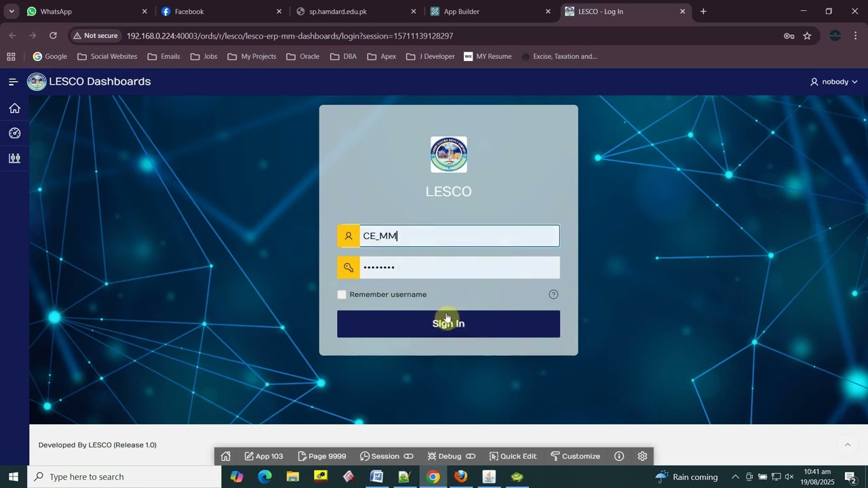Image resolution: width=868 pixels, height=488 pixels.
Task: Open the Chrome profile avatar
Action: tap(835, 36)
